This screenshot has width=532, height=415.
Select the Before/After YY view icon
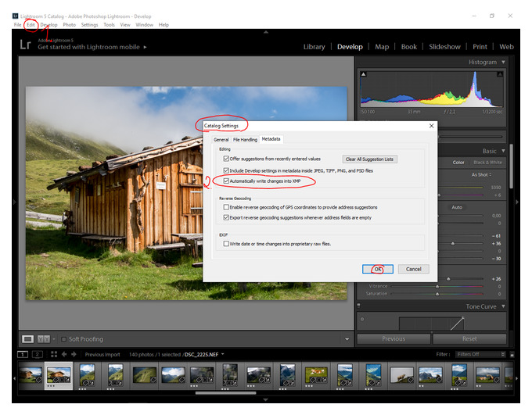click(44, 339)
